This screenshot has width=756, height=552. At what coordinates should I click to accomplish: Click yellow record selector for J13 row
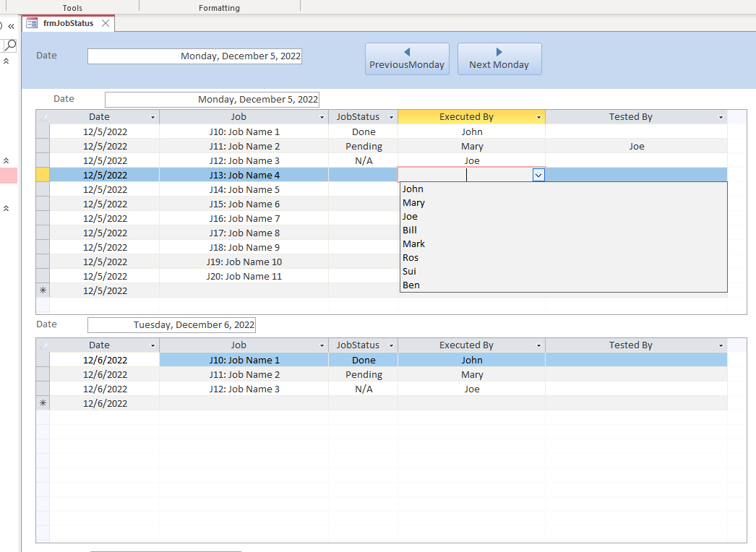pos(43,175)
